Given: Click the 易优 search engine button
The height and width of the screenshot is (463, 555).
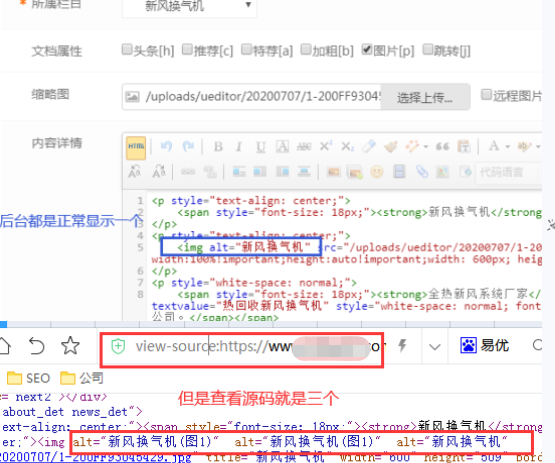Looking at the screenshot, I should [484, 345].
